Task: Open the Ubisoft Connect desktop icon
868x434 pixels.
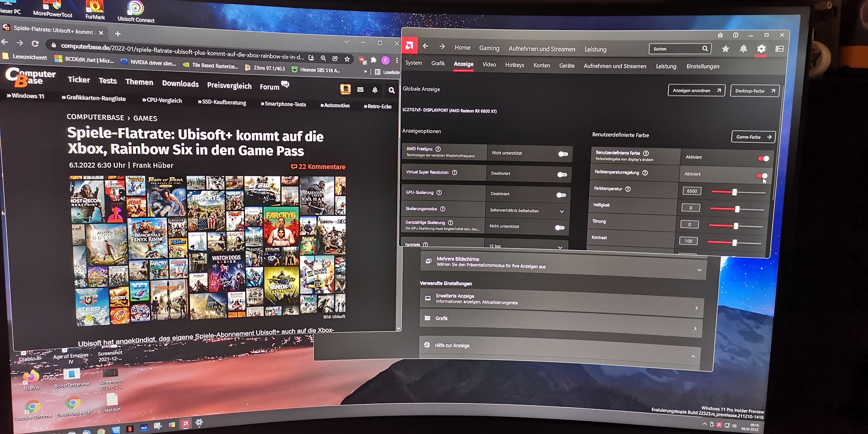Action: [136, 12]
